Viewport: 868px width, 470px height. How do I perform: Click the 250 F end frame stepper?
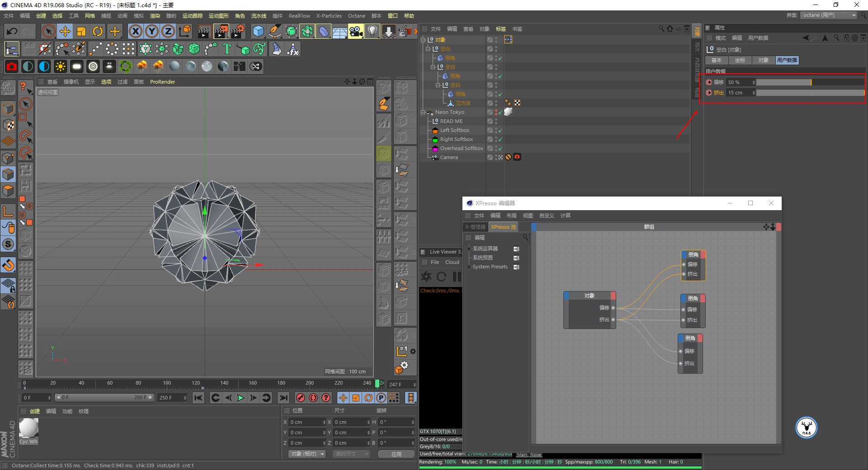click(185, 398)
